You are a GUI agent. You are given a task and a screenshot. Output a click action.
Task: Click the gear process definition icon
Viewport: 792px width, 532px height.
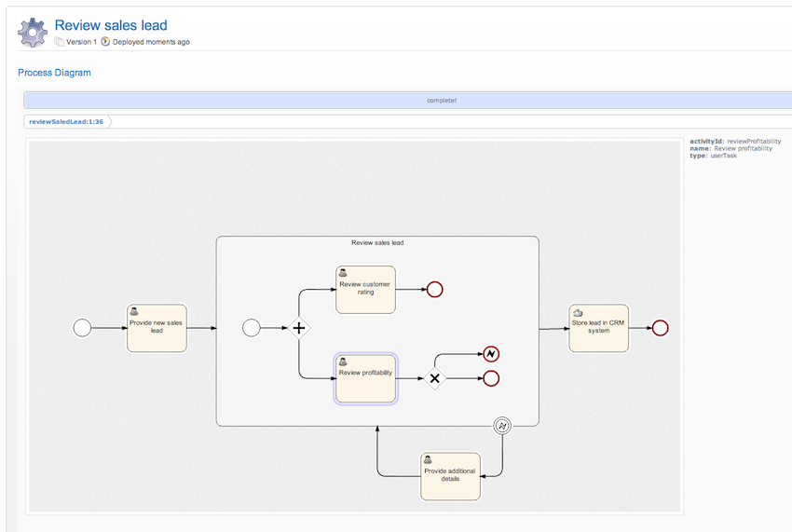pos(33,33)
